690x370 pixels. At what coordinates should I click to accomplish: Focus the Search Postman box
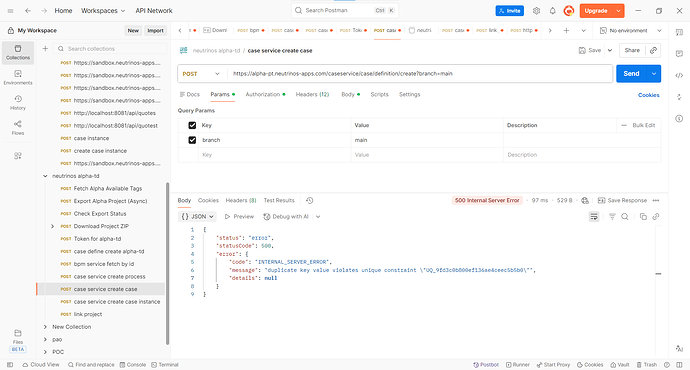[x=345, y=10]
